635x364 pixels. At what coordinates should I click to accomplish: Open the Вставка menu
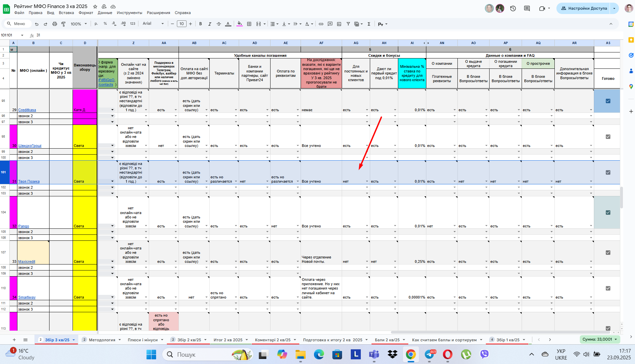coord(66,13)
